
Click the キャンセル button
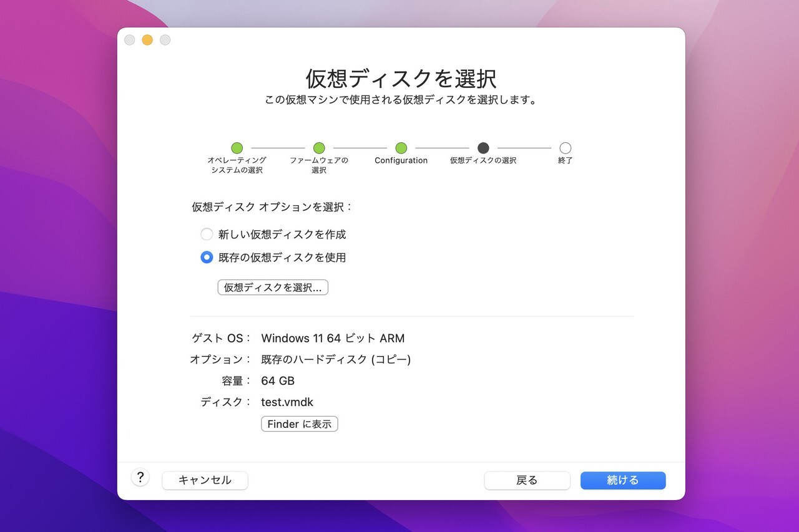(x=205, y=480)
